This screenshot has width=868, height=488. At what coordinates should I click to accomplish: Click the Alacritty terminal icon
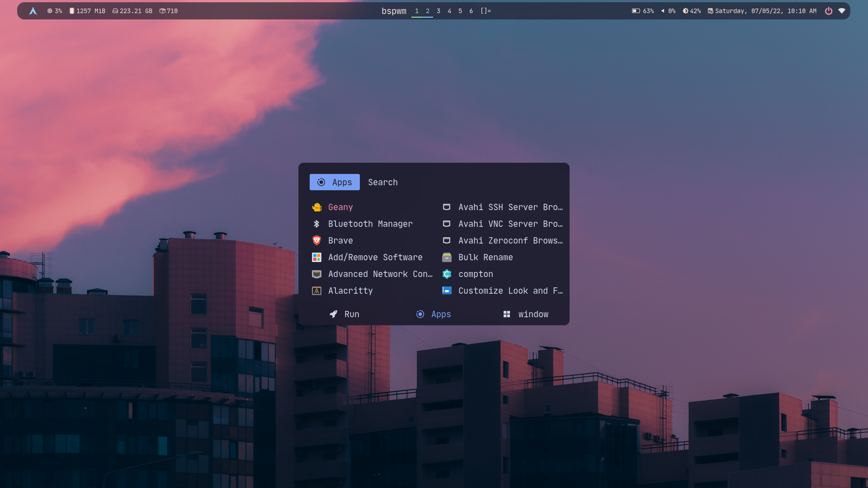click(316, 291)
